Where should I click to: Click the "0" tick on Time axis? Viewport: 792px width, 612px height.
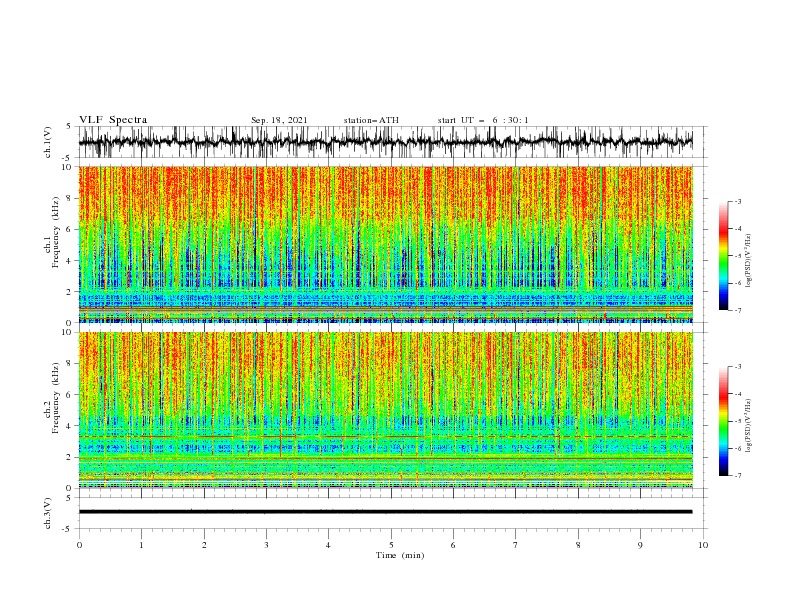pyautogui.click(x=79, y=545)
